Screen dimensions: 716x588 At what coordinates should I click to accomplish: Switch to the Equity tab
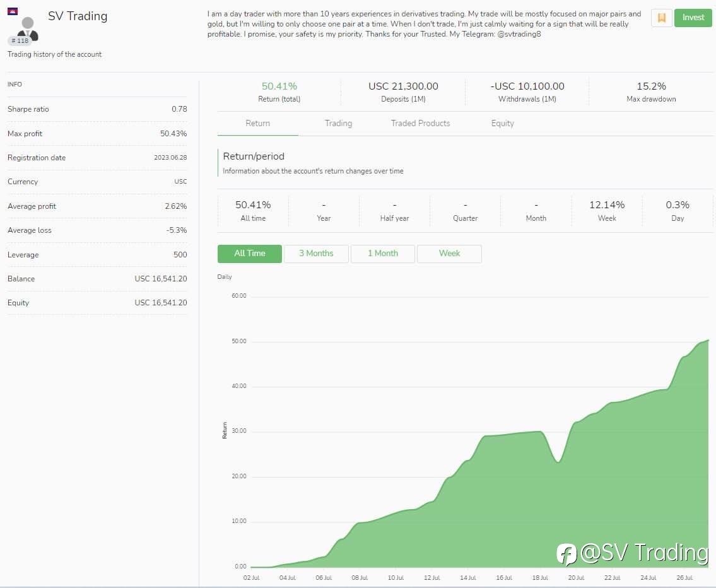point(502,123)
